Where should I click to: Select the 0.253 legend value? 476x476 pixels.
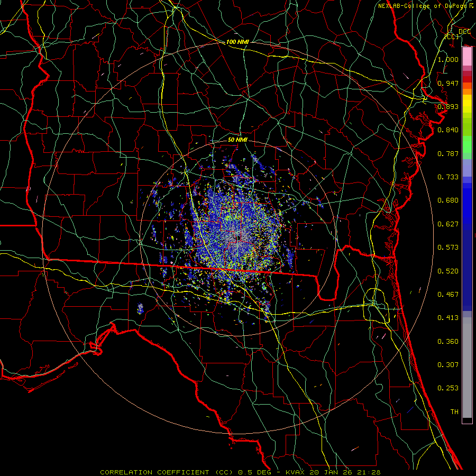pyautogui.click(x=448, y=388)
